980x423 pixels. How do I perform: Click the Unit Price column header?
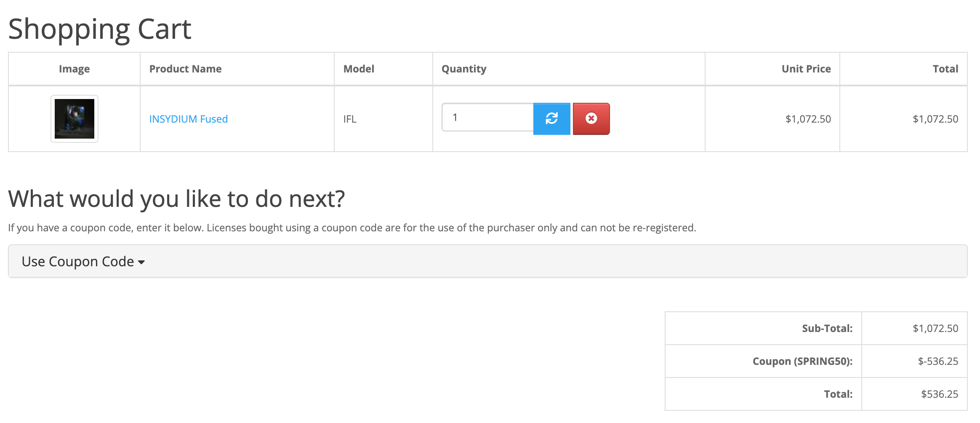806,69
